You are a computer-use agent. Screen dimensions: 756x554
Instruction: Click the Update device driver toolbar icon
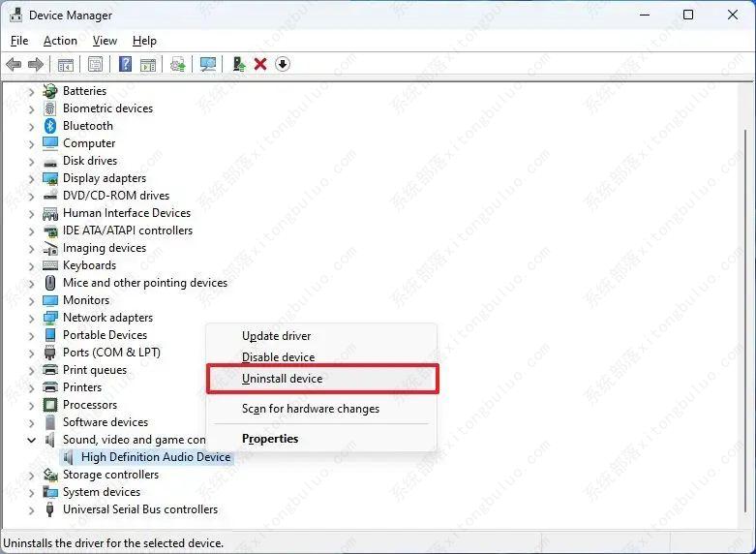point(238,64)
